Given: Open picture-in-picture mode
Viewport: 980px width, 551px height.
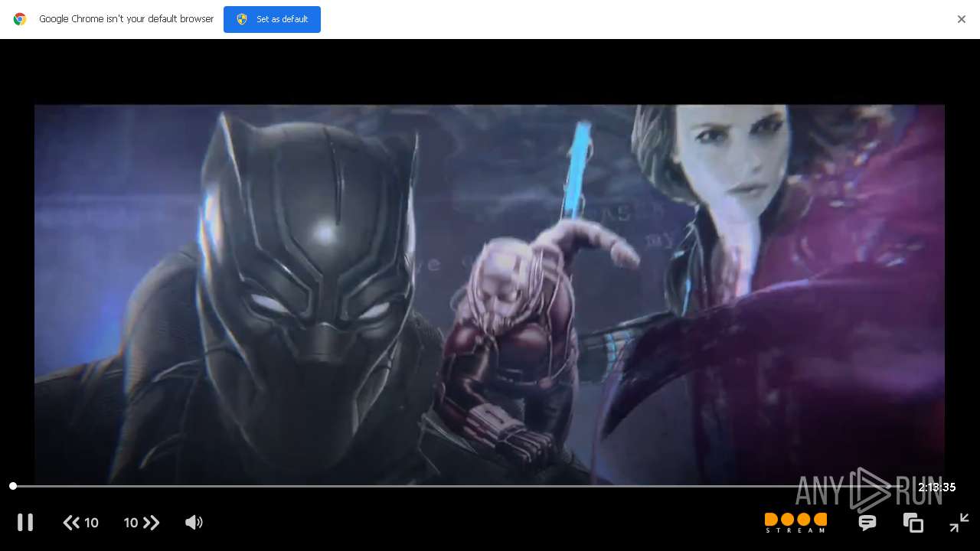Looking at the screenshot, I should (913, 523).
